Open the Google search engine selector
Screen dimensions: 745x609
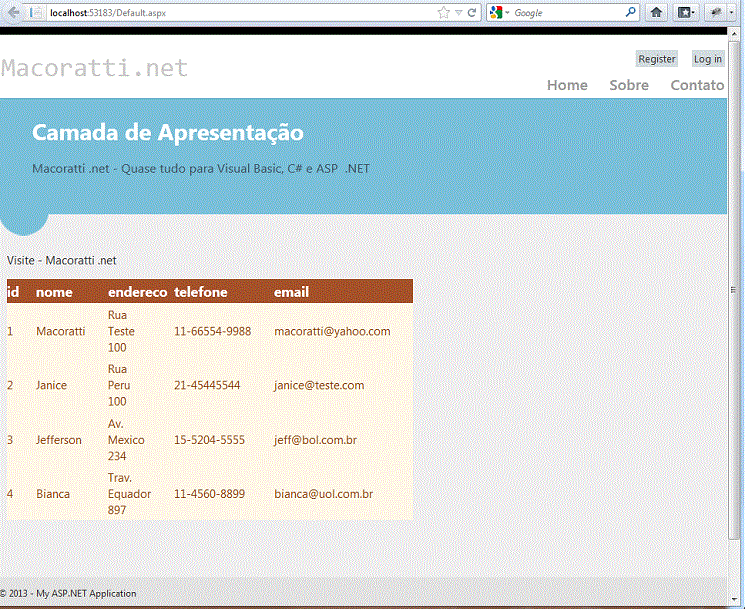point(499,13)
